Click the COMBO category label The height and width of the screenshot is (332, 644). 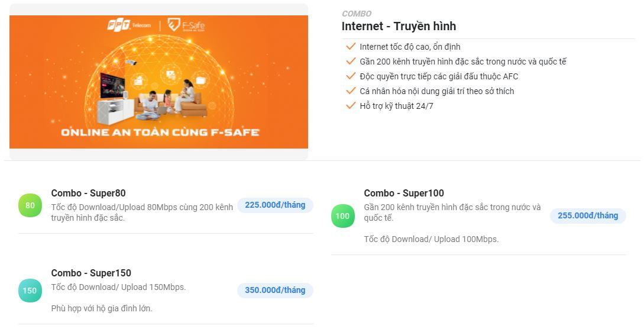(357, 14)
